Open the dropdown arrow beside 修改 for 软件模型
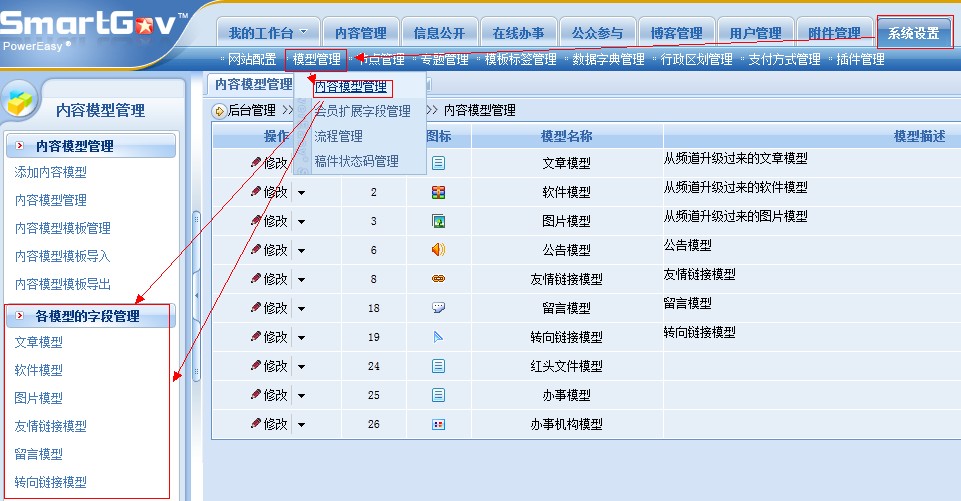 coord(302,192)
